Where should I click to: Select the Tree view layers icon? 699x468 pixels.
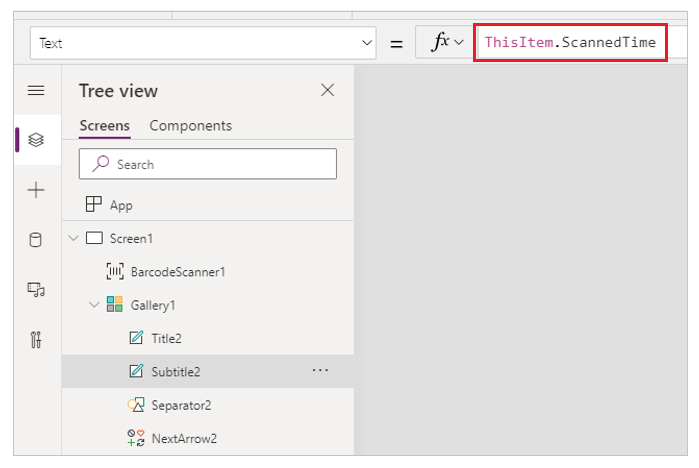pyautogui.click(x=36, y=140)
